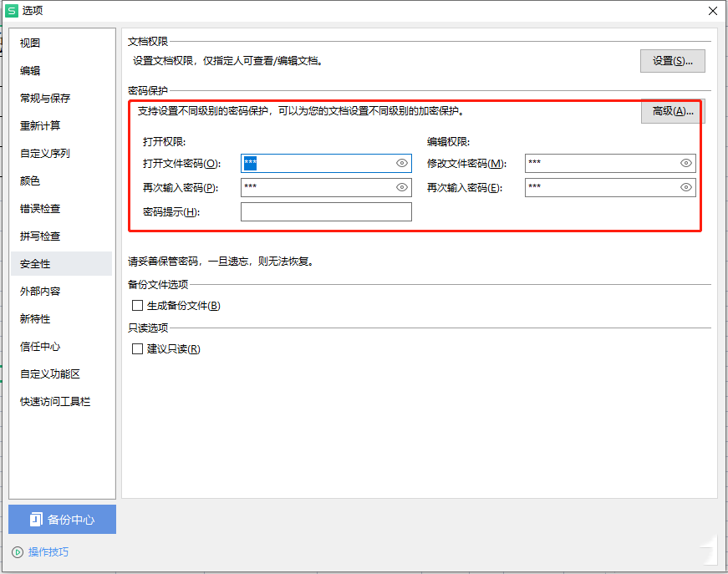Select 自定义序列 category
Viewport: 728px width, 574px height.
point(61,153)
